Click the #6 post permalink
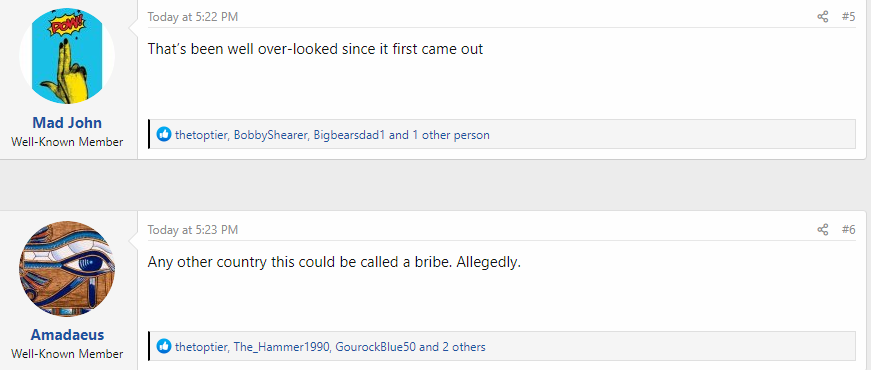Screen dimensions: 871x370 point(848,229)
